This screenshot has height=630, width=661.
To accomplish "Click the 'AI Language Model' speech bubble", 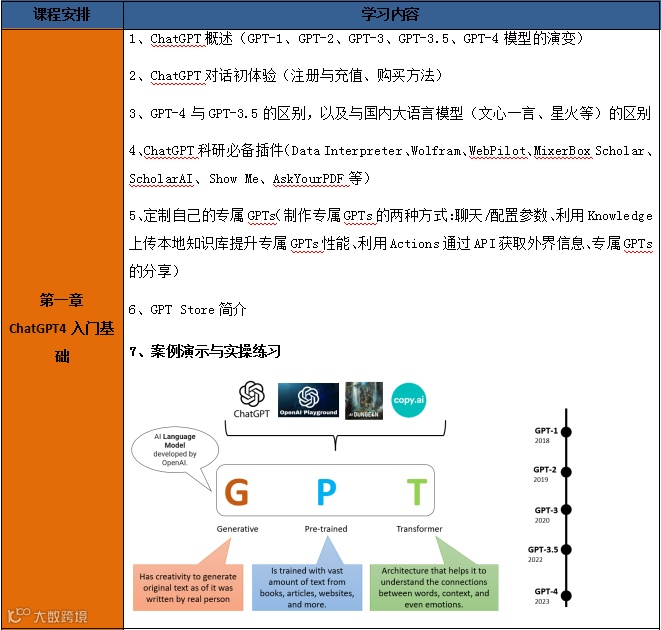I will [x=175, y=450].
